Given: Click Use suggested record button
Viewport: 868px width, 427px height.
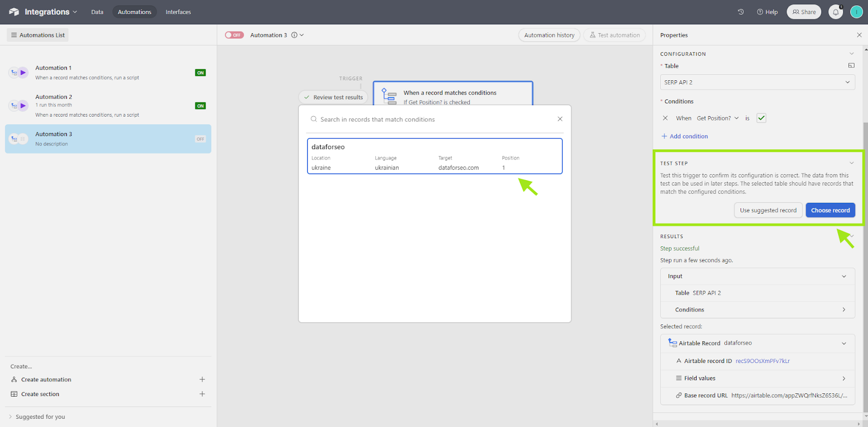Looking at the screenshot, I should [x=768, y=210].
